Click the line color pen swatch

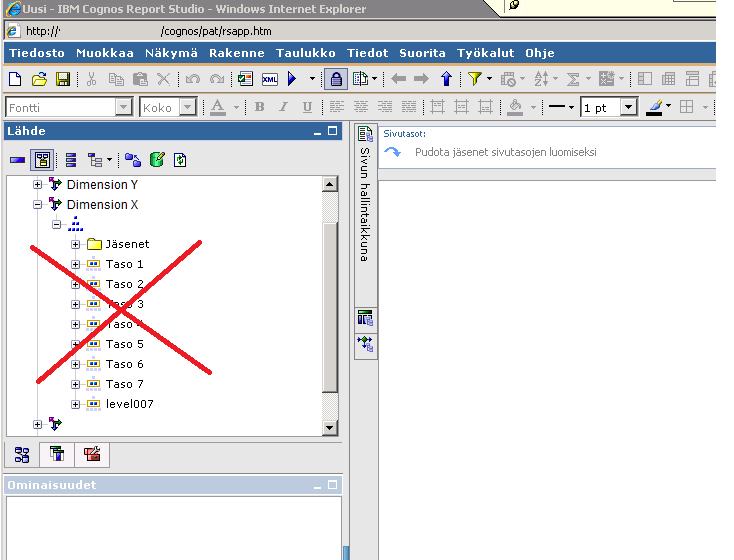pos(655,107)
